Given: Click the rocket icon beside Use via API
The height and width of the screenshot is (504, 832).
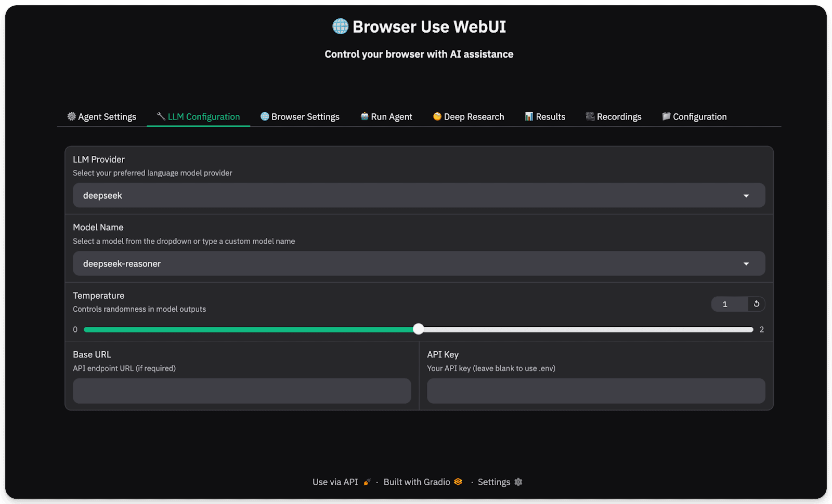Looking at the screenshot, I should 367,482.
